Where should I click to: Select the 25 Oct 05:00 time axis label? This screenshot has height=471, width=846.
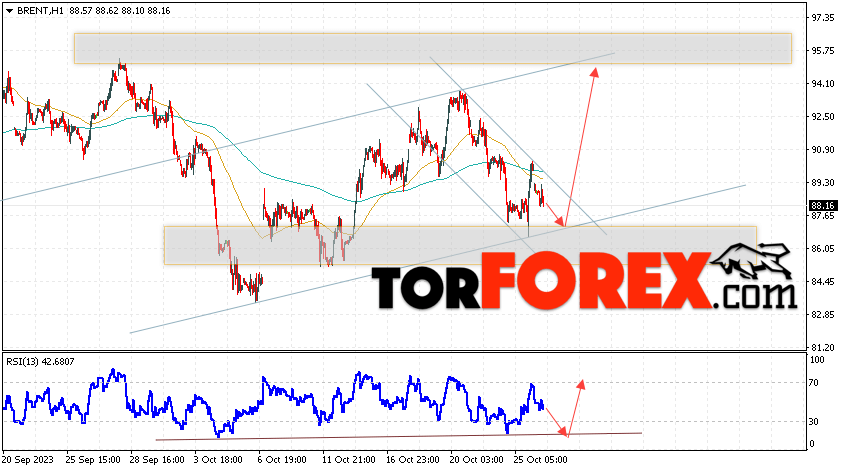540,460
